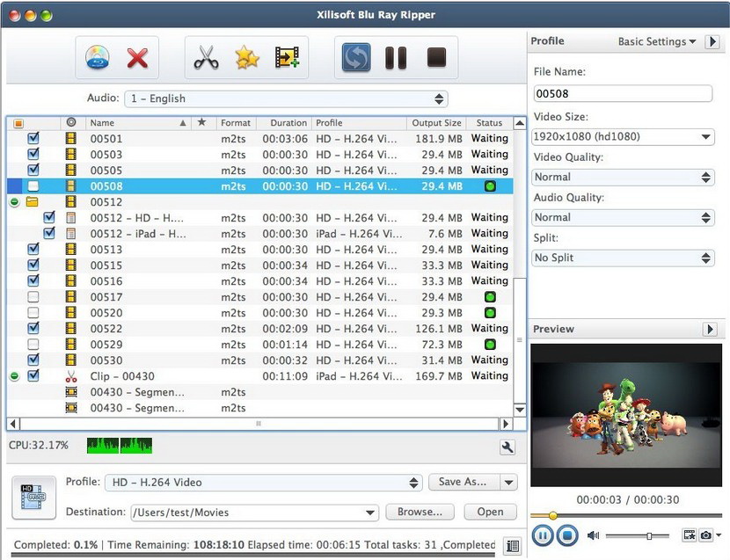730x560 pixels.
Task: Click the file list scroll down arrow
Action: coord(520,410)
